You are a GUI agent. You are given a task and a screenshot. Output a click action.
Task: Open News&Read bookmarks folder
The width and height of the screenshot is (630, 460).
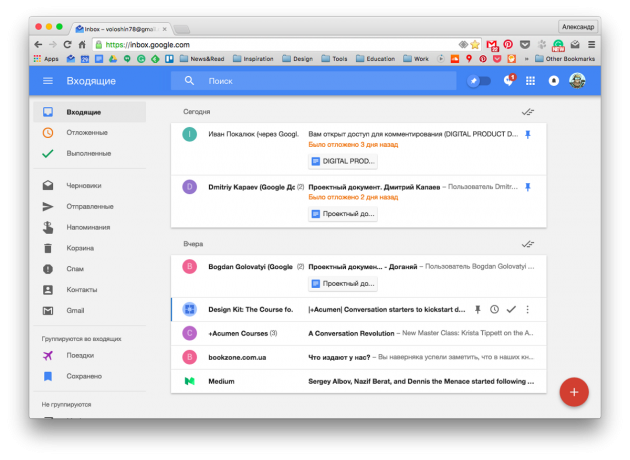[202, 59]
